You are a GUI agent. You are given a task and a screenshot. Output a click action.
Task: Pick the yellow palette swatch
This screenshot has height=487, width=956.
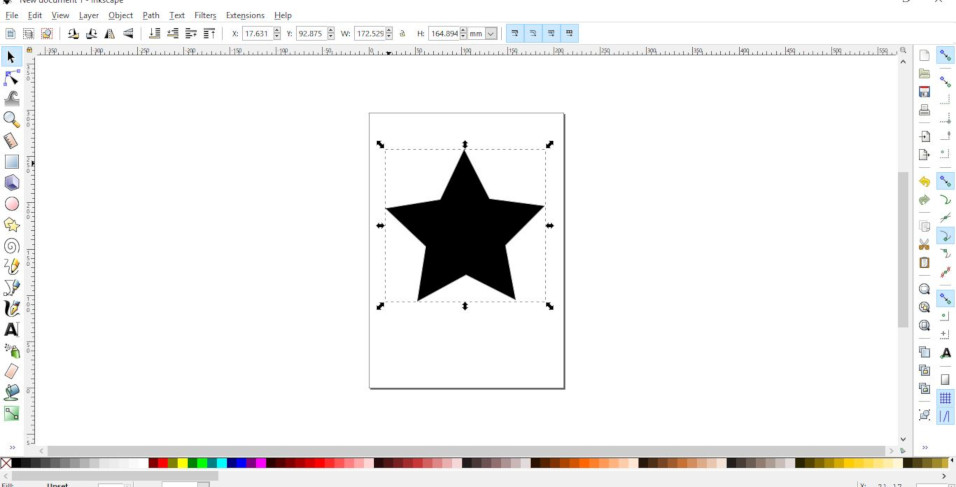182,463
